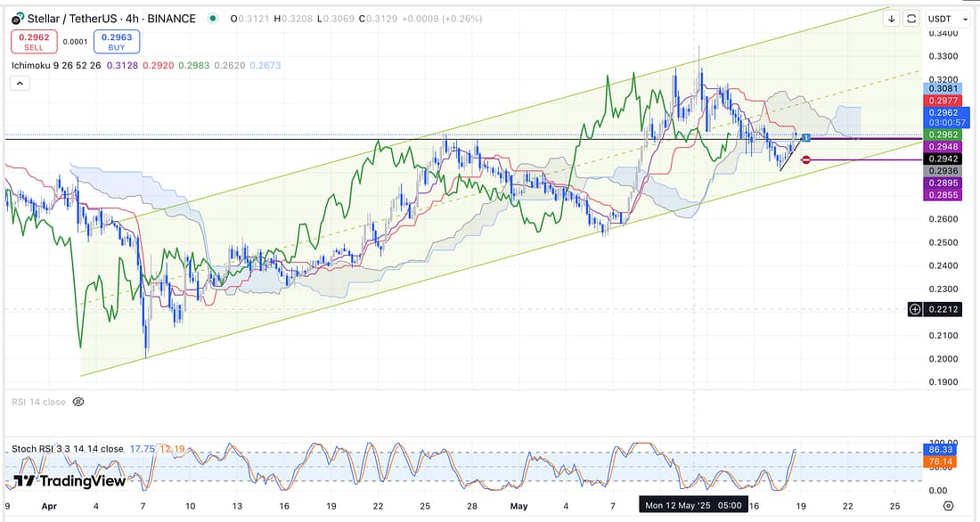Click the plus crosshair icon at 0.2212
Screen dimensions: 980x522
(914, 309)
